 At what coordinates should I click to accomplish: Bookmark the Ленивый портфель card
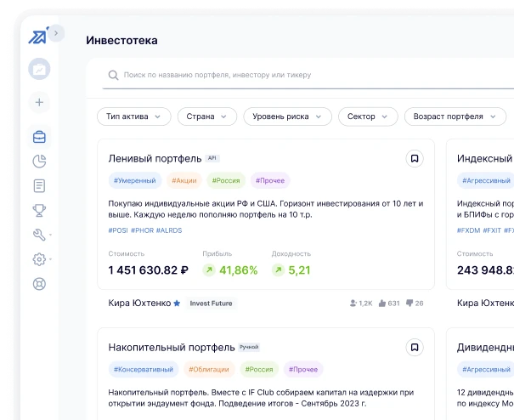click(415, 158)
